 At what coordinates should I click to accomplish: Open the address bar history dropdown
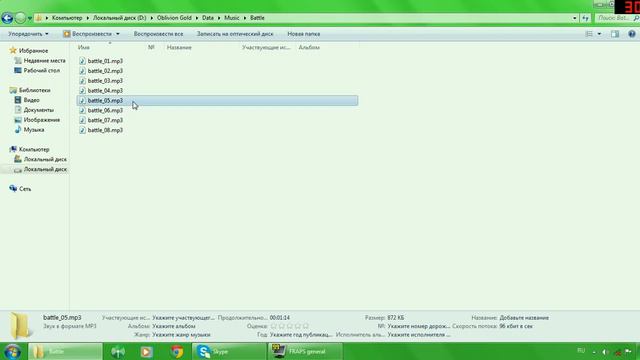(575, 18)
